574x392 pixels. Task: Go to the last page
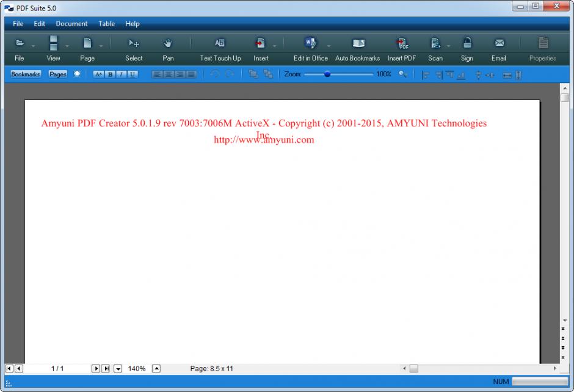click(x=106, y=369)
